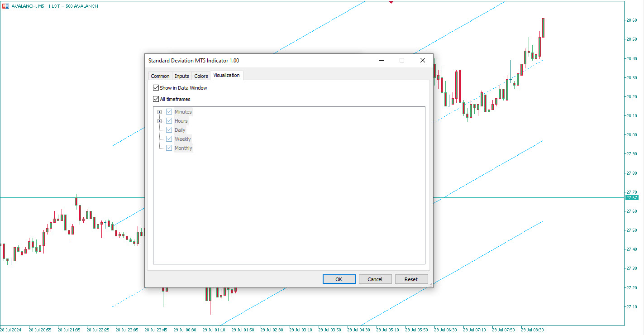Close the Standard Deviation indicator dialog
Screen dimensions: 644x335
tap(423, 60)
